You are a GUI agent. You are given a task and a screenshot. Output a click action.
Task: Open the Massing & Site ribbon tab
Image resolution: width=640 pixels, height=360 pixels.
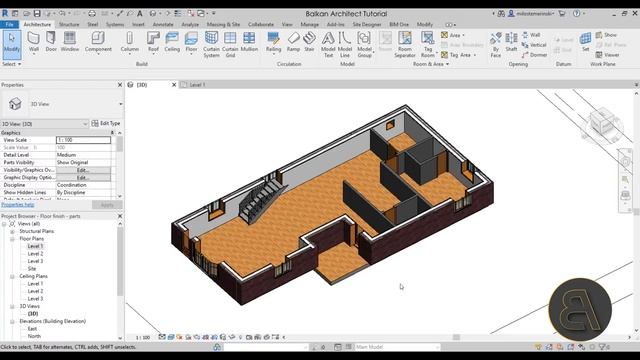[223, 24]
